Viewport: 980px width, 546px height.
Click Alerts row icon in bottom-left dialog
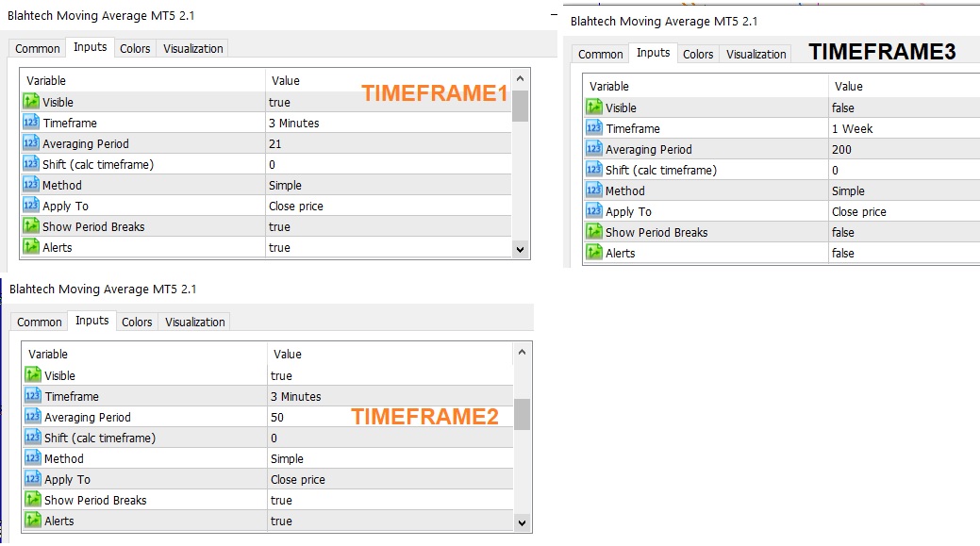(x=32, y=521)
